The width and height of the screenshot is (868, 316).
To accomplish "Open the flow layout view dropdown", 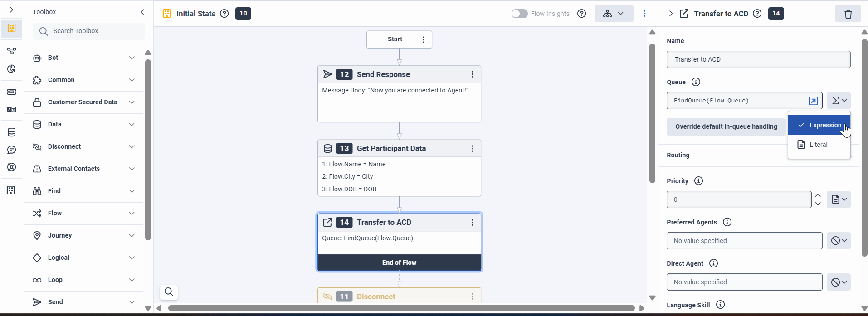I will coord(613,14).
